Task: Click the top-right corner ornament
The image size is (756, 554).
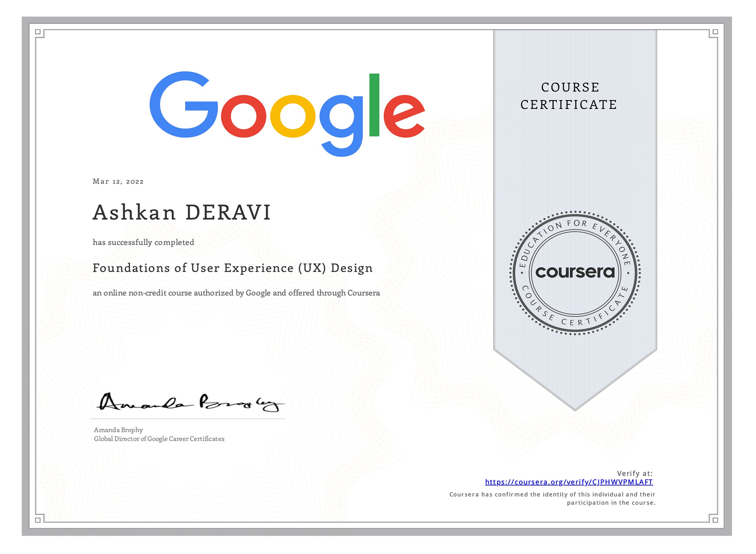Action: pos(715,32)
